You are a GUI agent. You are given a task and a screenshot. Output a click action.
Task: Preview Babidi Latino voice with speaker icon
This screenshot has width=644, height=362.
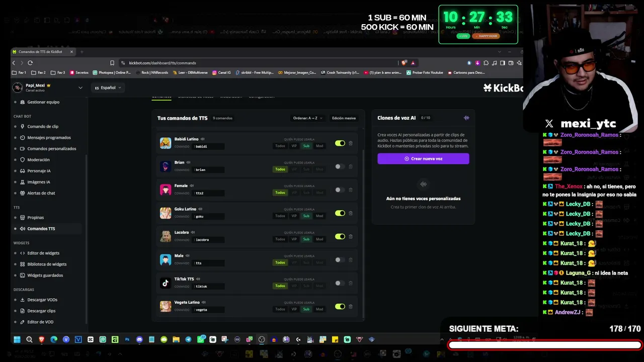coord(203,139)
